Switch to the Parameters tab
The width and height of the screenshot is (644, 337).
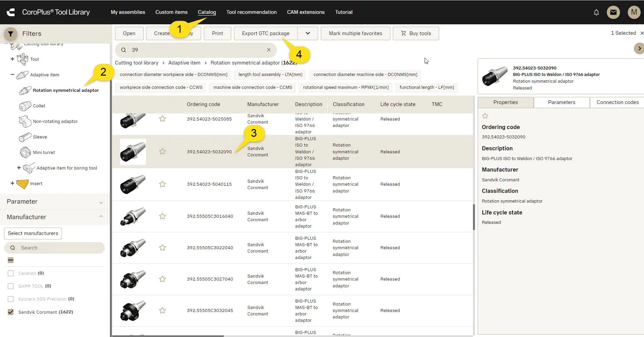click(561, 102)
